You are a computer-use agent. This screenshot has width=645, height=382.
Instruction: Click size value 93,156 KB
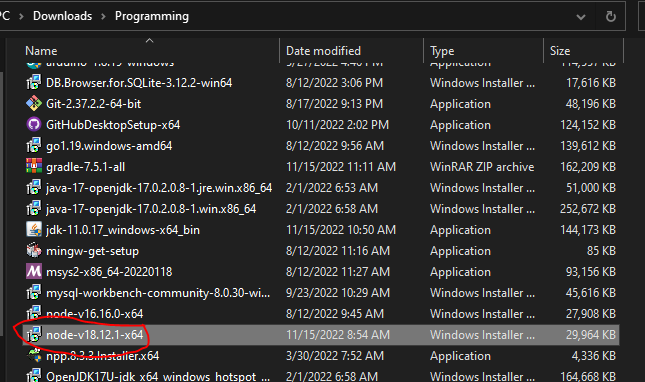590,271
